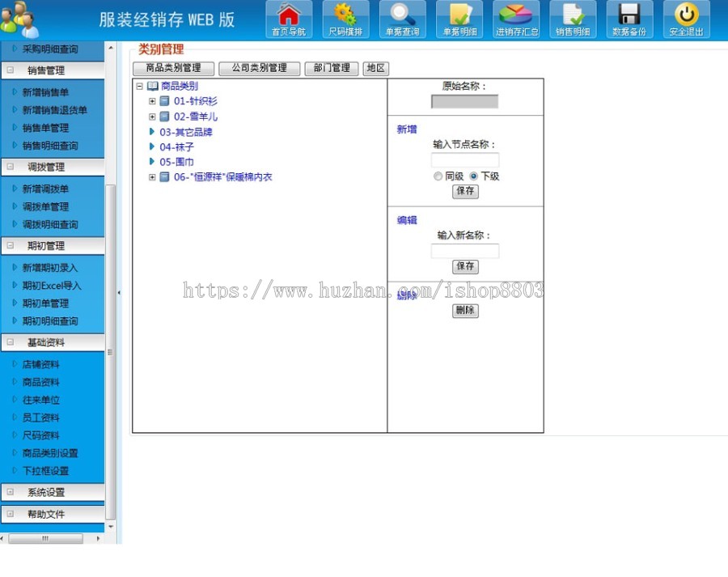Image resolution: width=728 pixels, height=577 pixels.
Task: Open 期初Excel导入 menu item
Action: (52, 285)
